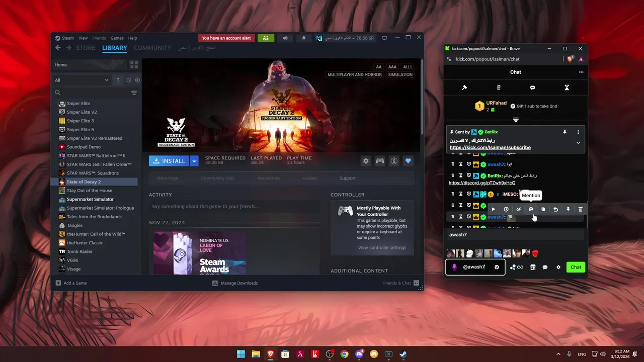Viewport: 644px width, 362px height.
Task: Open Steam notifications bell
Action: point(303,38)
